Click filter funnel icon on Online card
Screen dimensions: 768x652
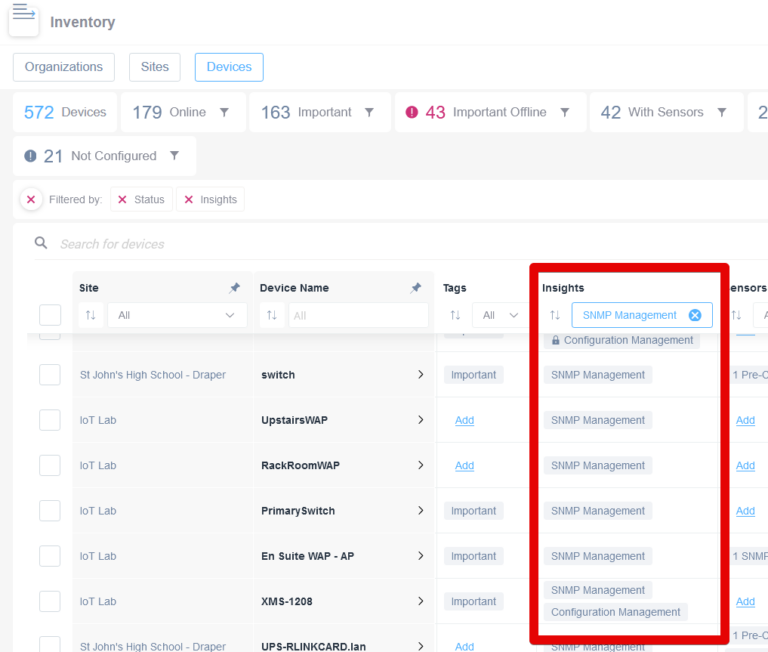(224, 112)
